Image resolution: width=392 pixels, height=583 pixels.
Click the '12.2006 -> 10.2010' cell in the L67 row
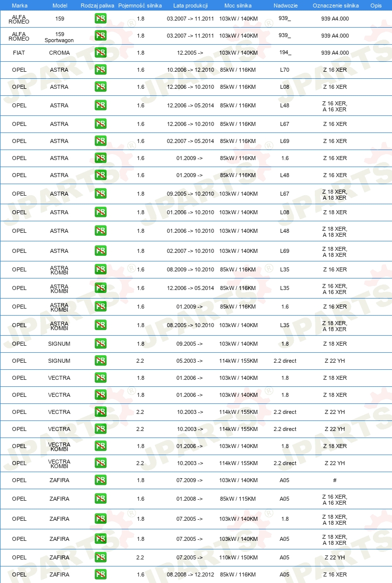(x=190, y=124)
